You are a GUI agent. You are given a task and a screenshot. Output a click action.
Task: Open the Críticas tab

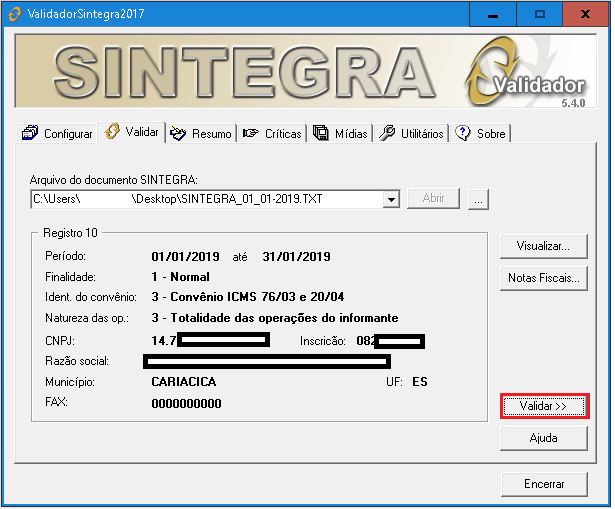click(x=272, y=134)
